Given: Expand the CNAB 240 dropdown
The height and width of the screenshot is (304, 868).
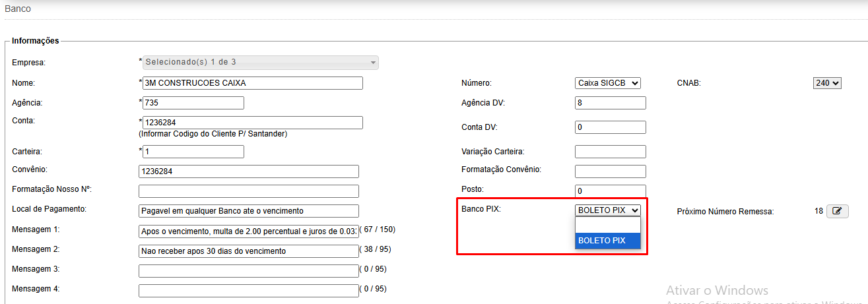Looking at the screenshot, I should (827, 83).
